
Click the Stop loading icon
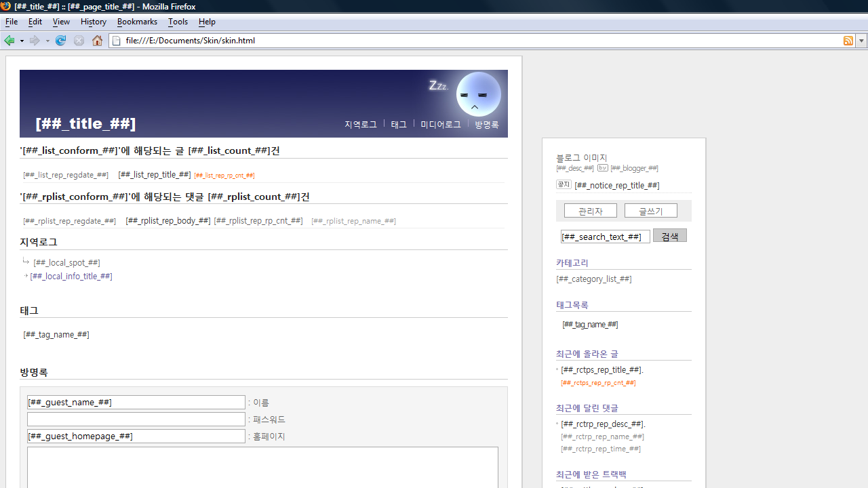coord(79,41)
